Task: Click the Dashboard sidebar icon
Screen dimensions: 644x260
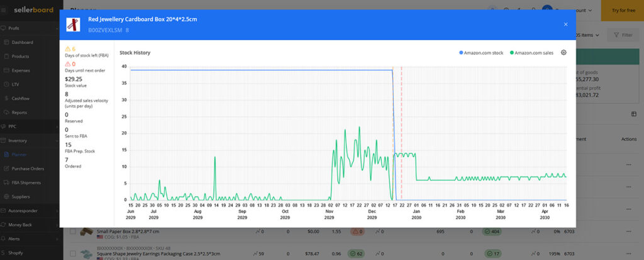Action: point(6,42)
